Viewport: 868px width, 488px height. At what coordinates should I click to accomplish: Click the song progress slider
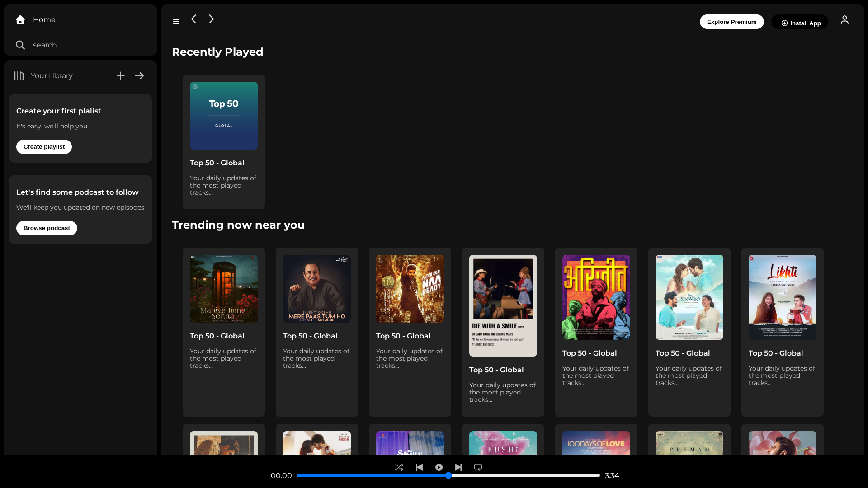(448, 475)
